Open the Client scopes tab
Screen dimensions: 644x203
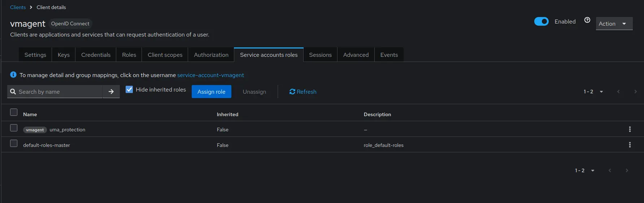(165, 55)
